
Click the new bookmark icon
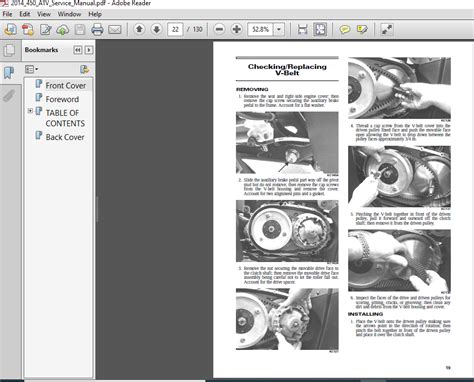(85, 69)
